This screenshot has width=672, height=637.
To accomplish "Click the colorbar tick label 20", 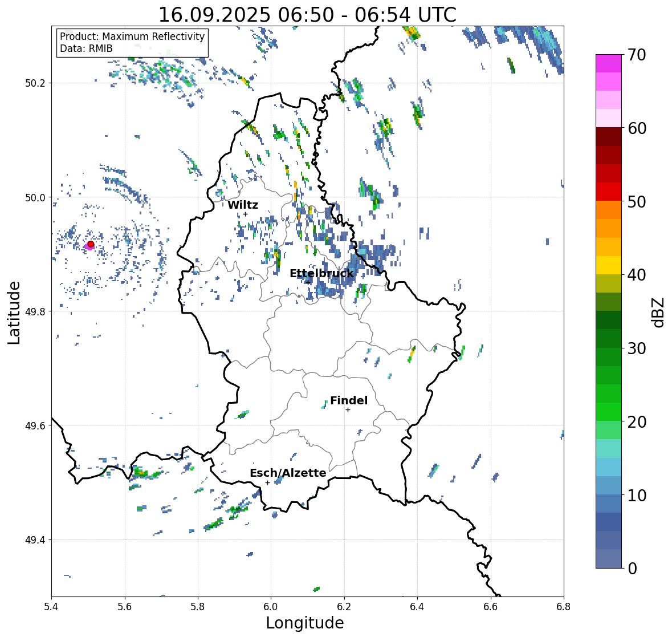I will 637,421.
